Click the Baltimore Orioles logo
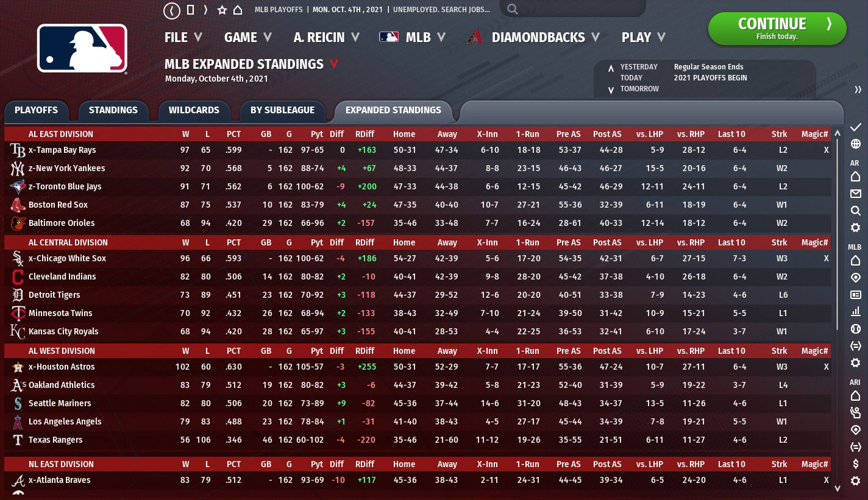Screen dimensions: 868x500 point(17,223)
